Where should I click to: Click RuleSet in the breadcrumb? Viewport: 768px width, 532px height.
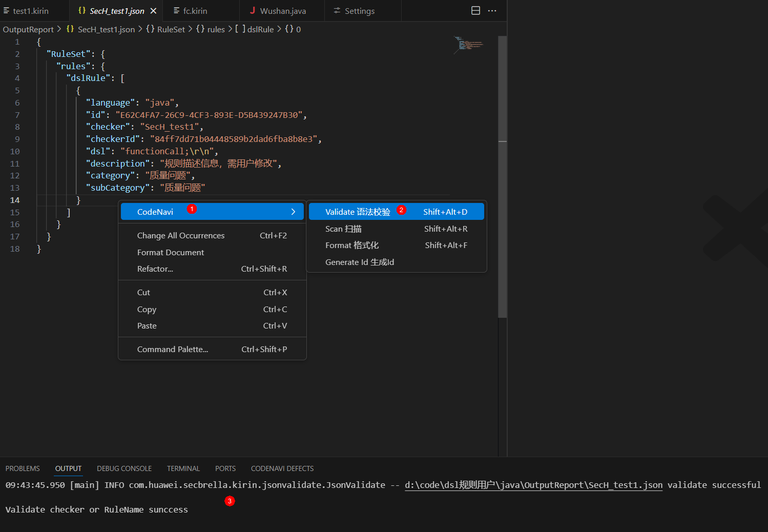[x=171, y=30]
